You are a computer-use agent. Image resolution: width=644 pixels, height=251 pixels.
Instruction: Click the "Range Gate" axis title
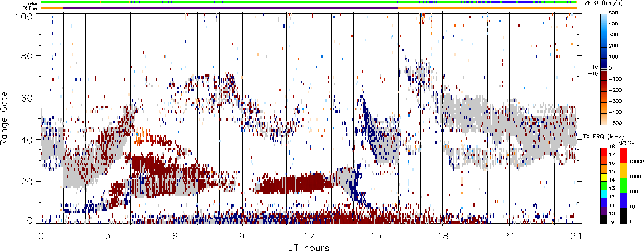coord(5,118)
